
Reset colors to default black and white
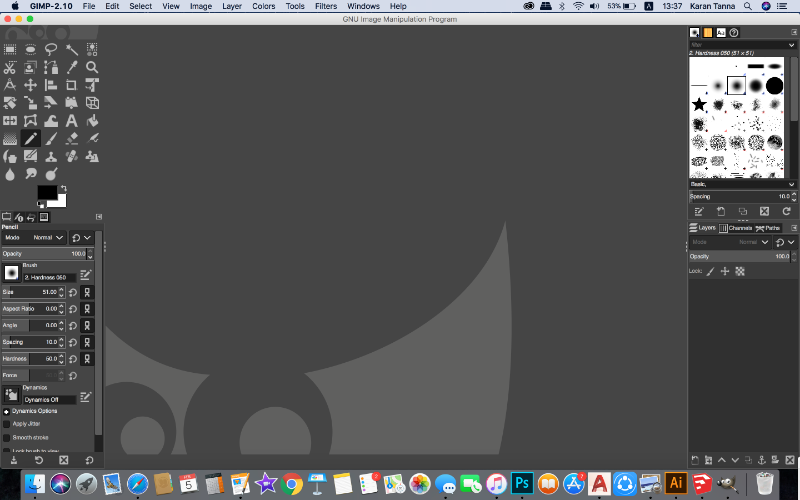click(x=40, y=205)
